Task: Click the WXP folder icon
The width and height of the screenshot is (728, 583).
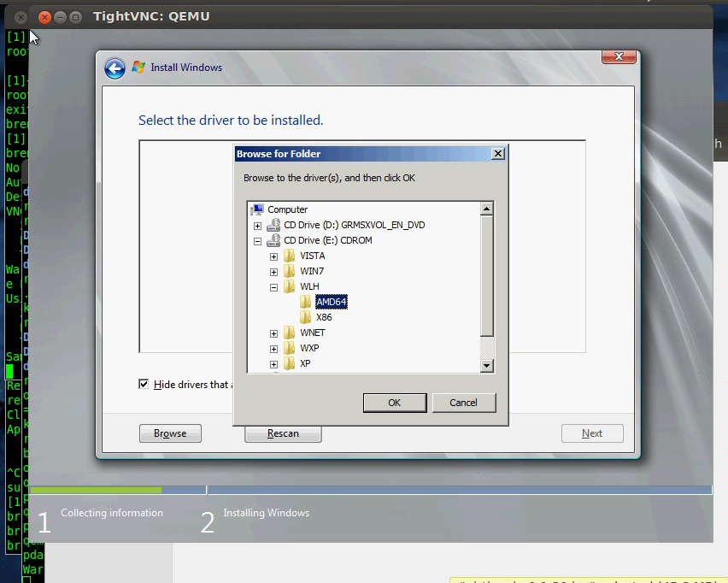Action: 290,348
